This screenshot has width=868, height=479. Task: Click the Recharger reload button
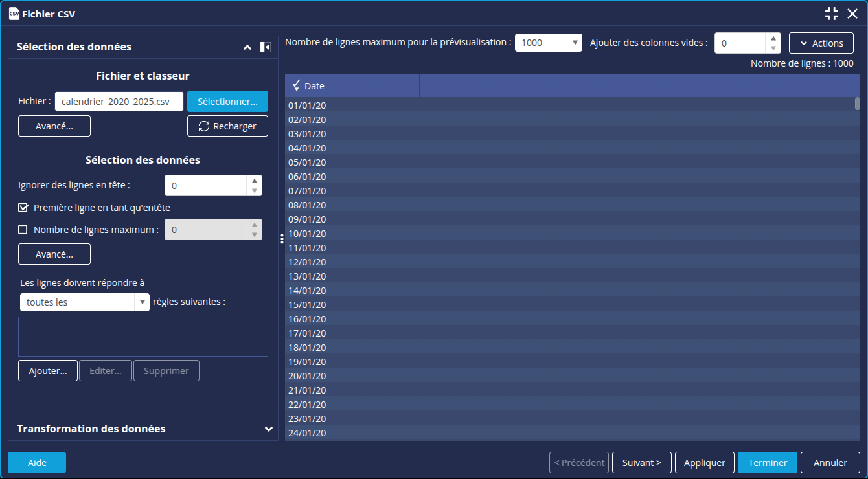227,126
